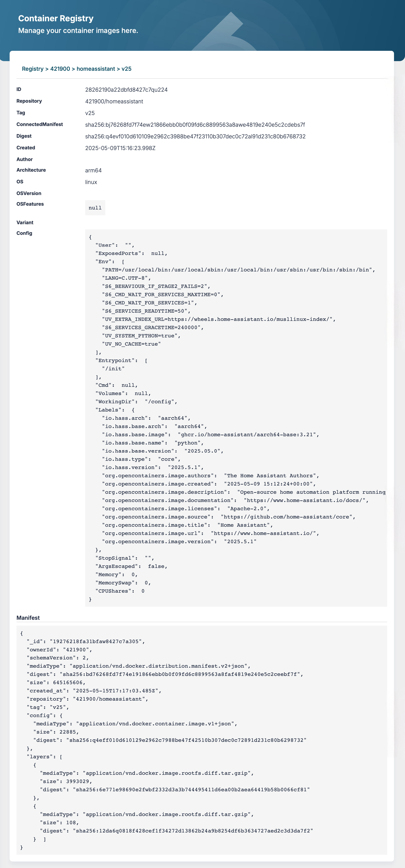Click the ArgsEscaped false line
Screen dimensions: 405x868
132,566
